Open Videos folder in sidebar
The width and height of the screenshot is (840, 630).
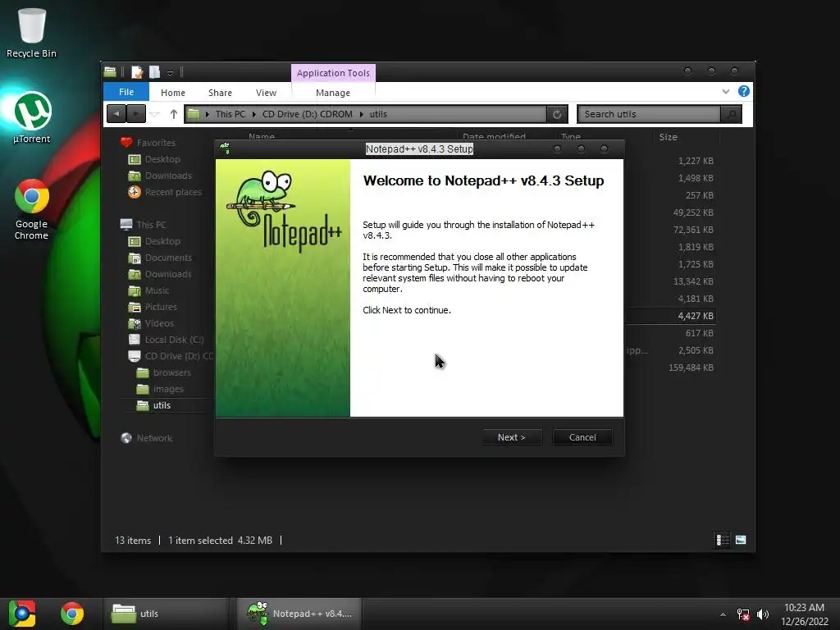click(159, 323)
